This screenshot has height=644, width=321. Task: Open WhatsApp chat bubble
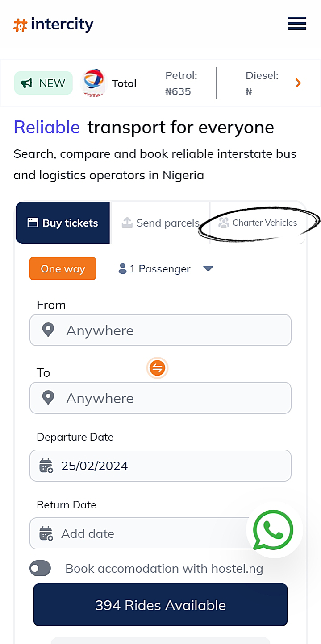point(274,530)
